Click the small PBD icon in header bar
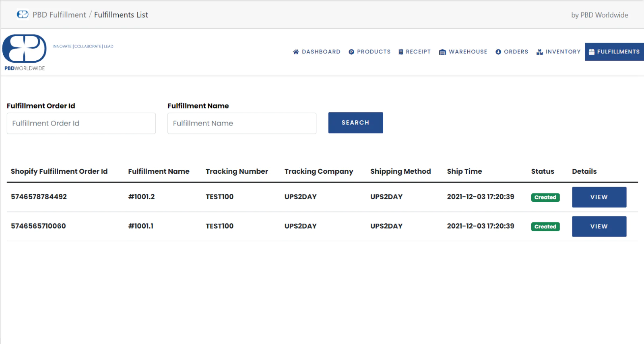The width and height of the screenshot is (644, 362). point(23,14)
